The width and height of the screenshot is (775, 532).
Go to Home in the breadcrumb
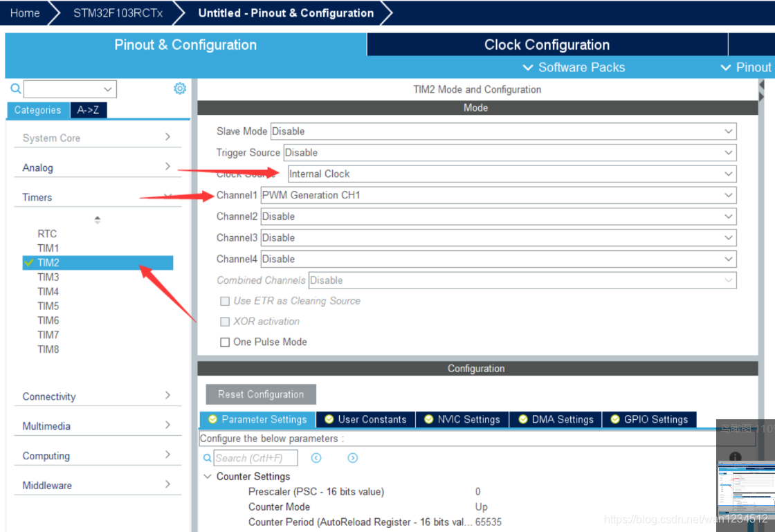click(25, 13)
